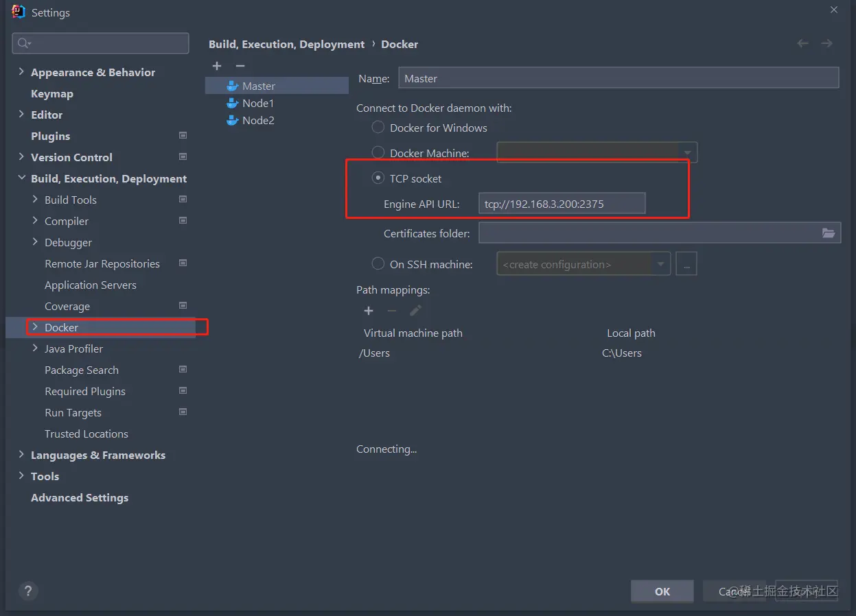Select the C:\Users local path cell

click(x=622, y=353)
